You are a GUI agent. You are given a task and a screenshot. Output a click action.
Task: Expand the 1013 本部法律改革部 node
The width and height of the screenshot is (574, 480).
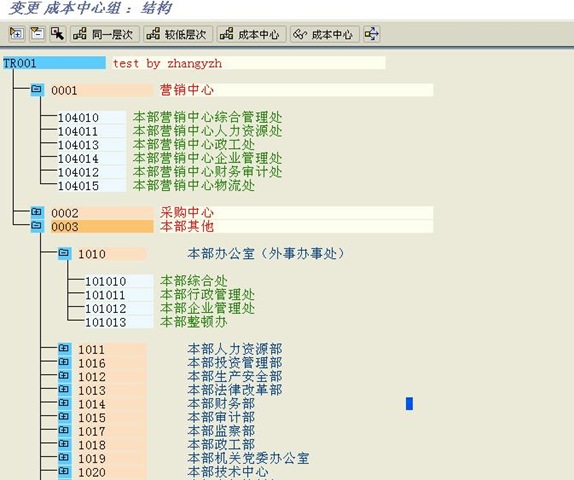pyautogui.click(x=64, y=389)
